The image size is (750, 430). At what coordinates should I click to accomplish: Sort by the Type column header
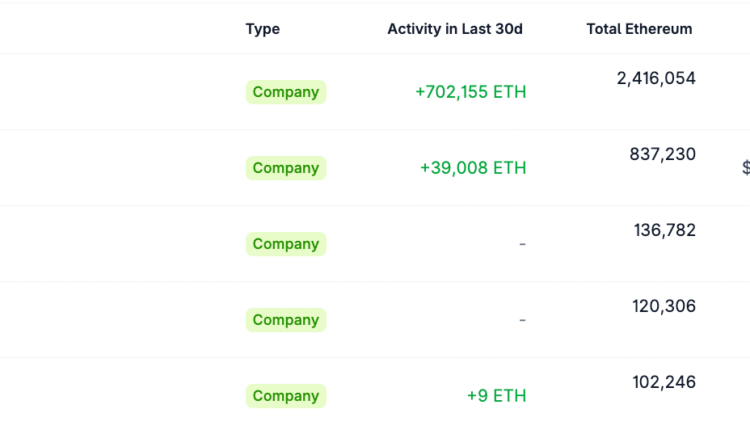(263, 29)
